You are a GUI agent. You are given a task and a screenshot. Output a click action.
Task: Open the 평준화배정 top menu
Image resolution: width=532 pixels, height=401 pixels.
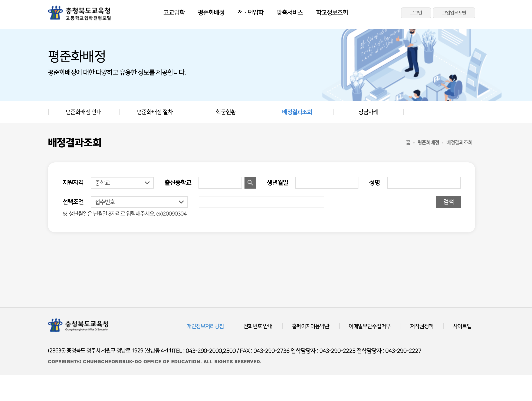[x=211, y=13]
